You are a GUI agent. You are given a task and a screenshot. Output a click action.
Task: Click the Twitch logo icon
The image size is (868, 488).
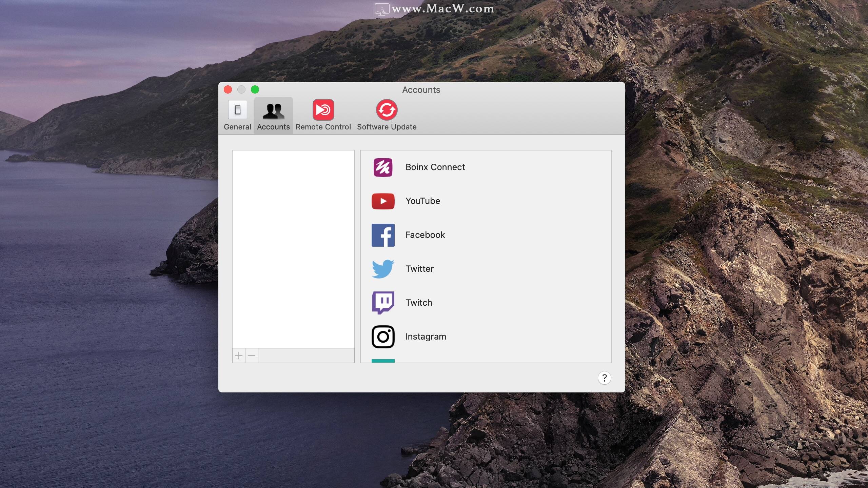[383, 303]
